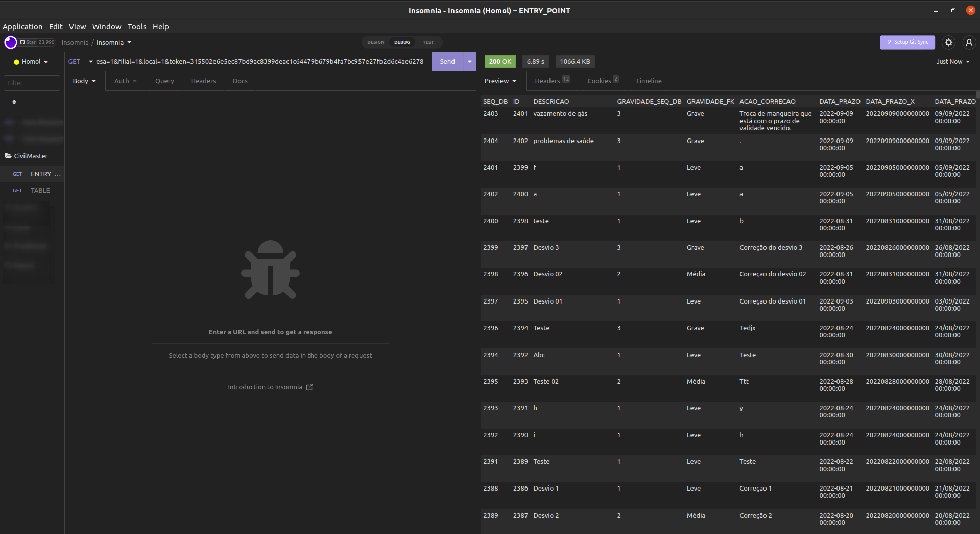Open the user account icon
The image size is (980, 534).
pyautogui.click(x=969, y=42)
